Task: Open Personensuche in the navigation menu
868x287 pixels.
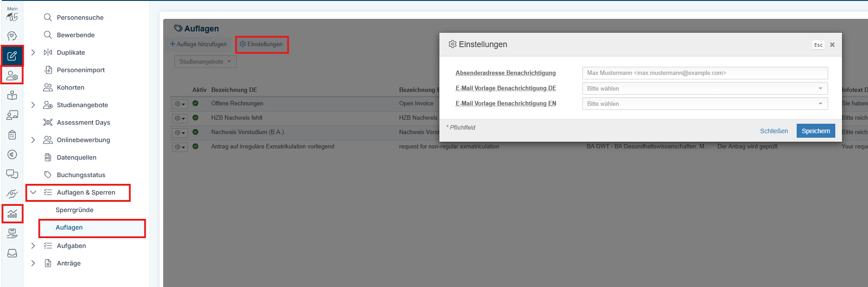Action: click(x=80, y=17)
